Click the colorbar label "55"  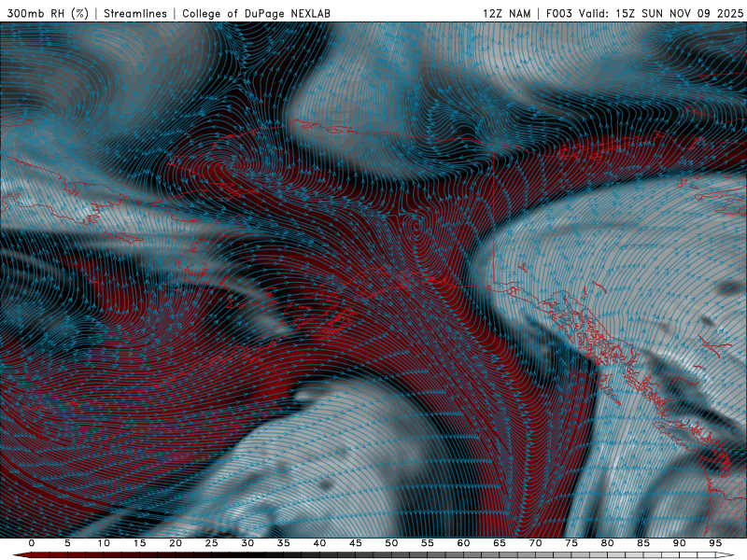point(428,543)
